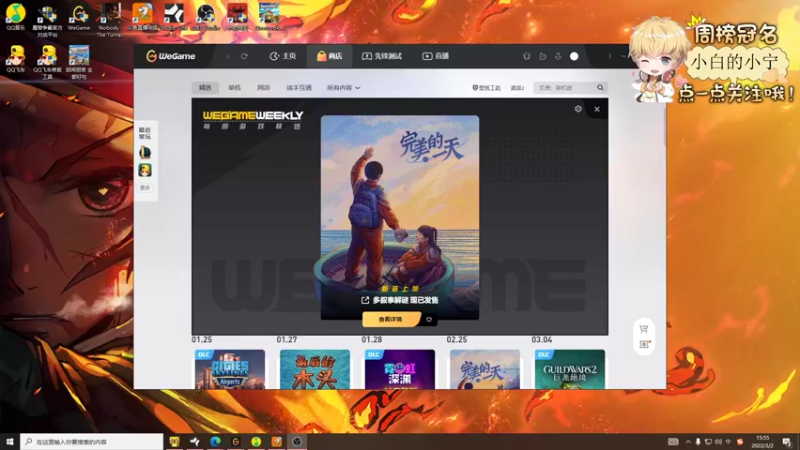Open the Guild Wars 2 DLC thumbnail

[x=570, y=369]
